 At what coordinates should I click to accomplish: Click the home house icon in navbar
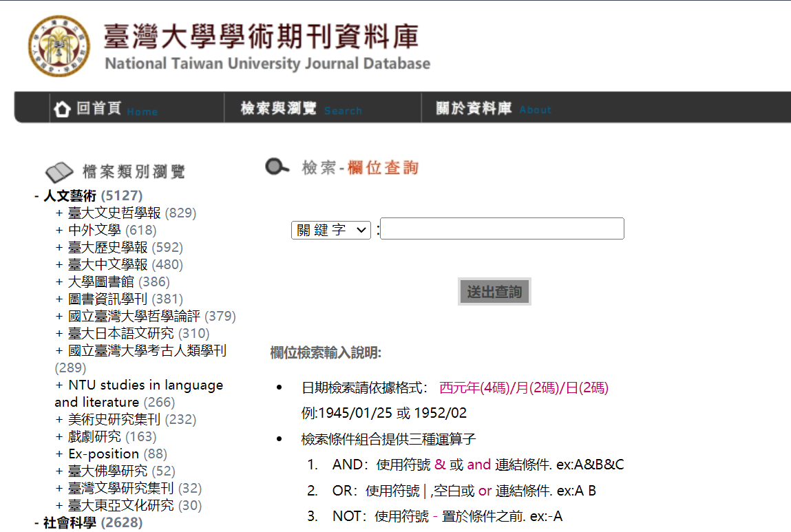click(x=62, y=109)
